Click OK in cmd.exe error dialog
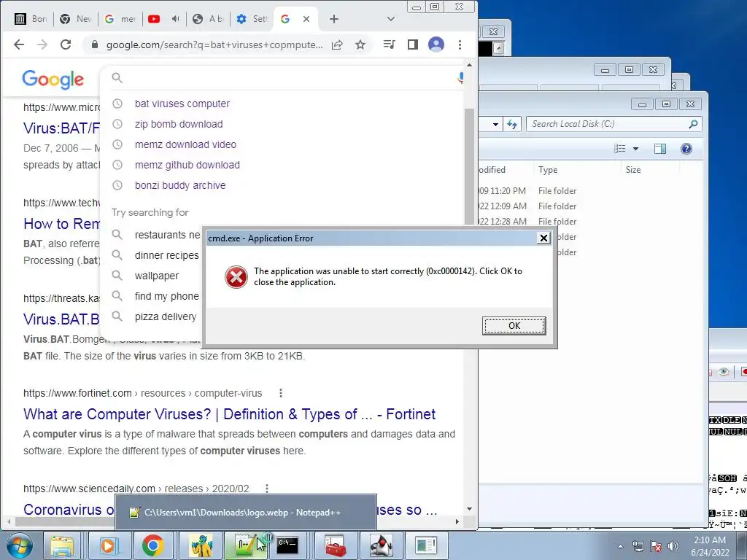The height and width of the screenshot is (560, 747). click(514, 326)
